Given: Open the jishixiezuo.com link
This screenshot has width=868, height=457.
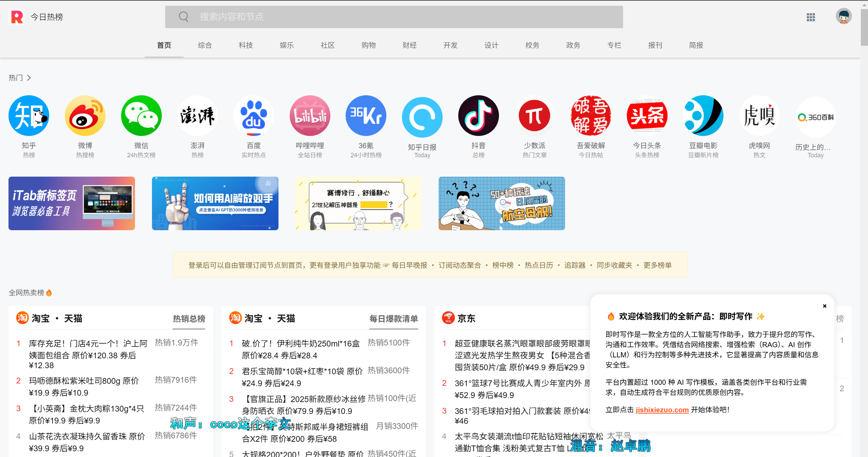Looking at the screenshot, I should [662, 410].
